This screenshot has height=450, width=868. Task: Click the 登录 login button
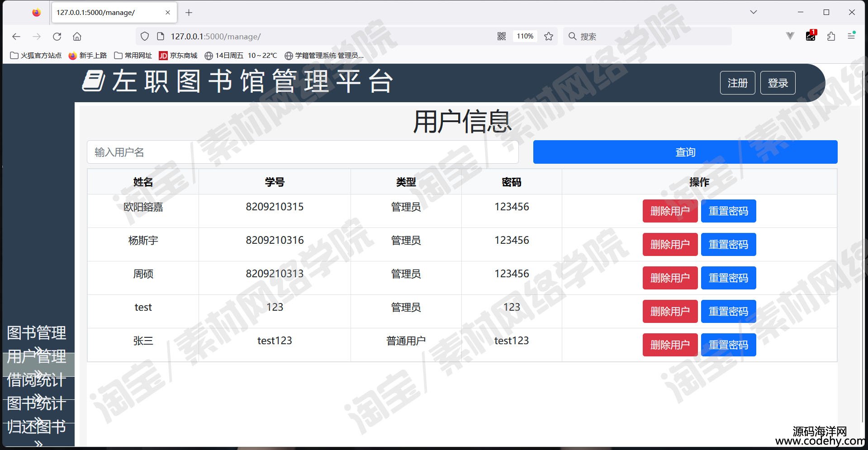(778, 83)
